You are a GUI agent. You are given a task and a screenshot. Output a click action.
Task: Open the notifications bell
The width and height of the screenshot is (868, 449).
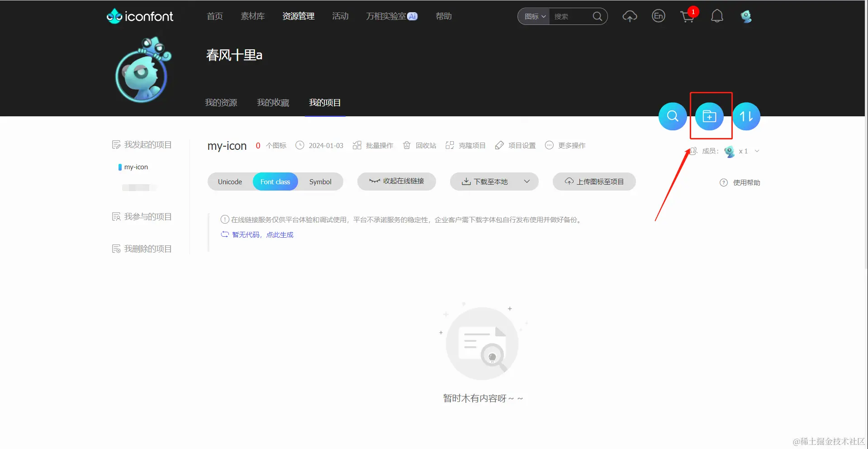click(x=717, y=16)
